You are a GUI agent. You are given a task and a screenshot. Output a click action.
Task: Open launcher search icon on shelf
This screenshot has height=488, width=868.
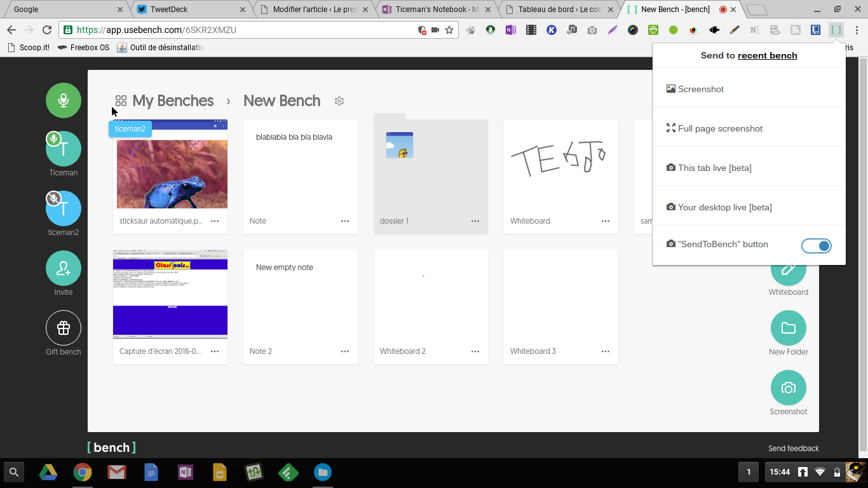click(14, 472)
